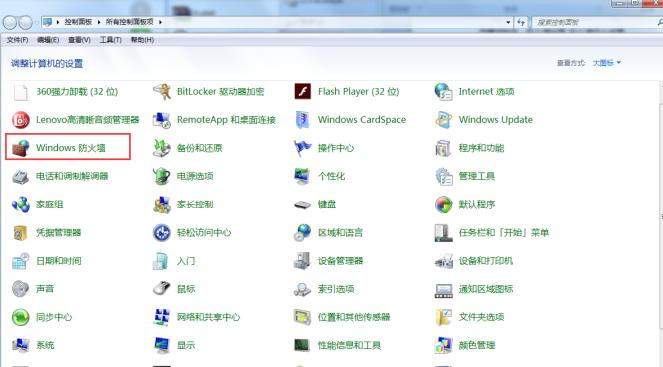Image resolution: width=663 pixels, height=367 pixels.
Task: Open the 管理工具 icon
Action: [x=444, y=176]
